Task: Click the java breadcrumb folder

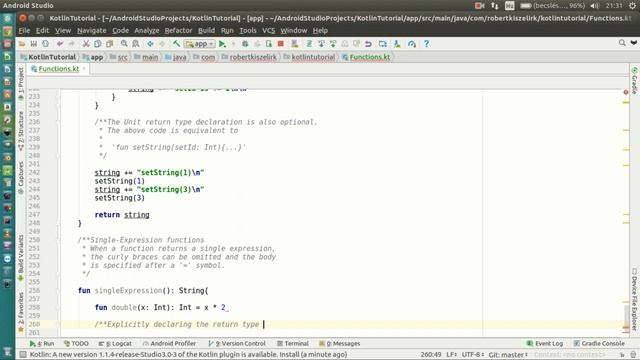Action: [176, 57]
